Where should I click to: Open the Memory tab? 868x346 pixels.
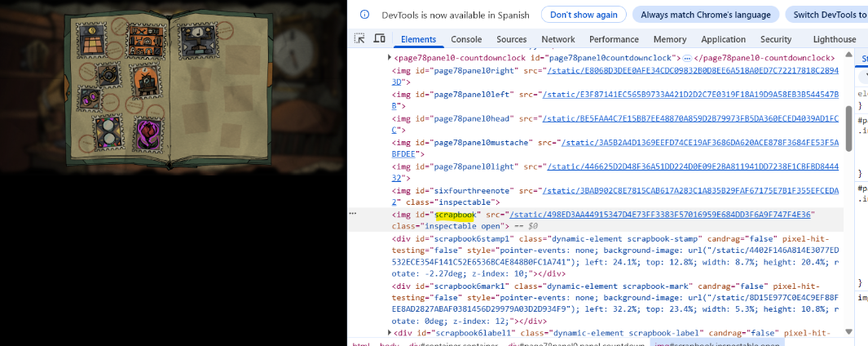(670, 39)
